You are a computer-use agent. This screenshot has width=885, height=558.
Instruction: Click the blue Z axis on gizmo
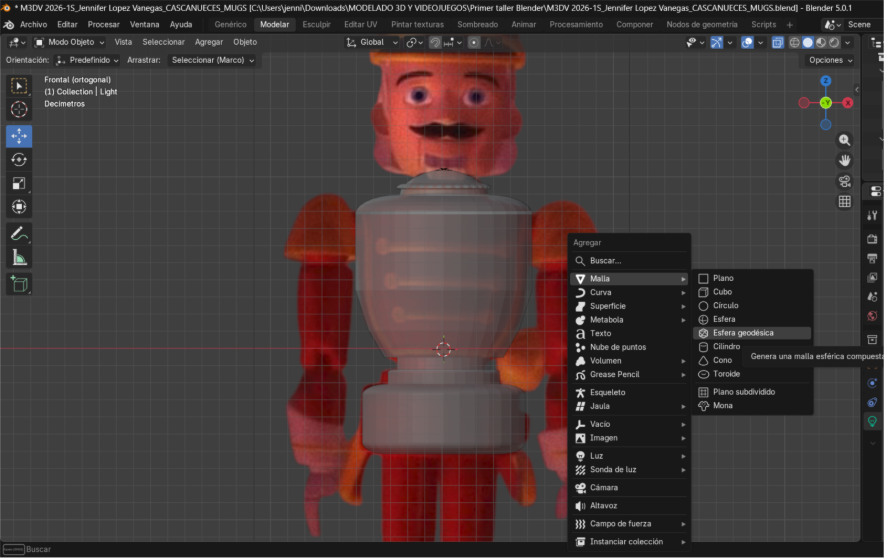pos(826,81)
